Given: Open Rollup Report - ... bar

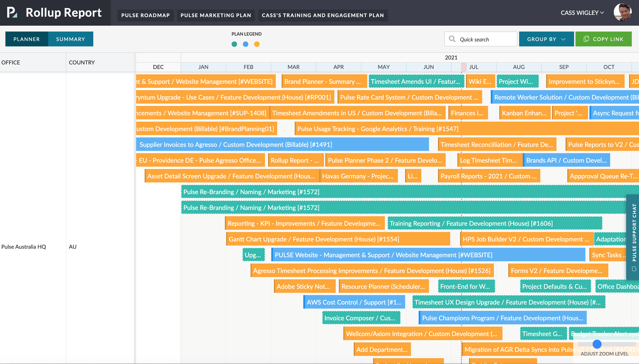Looking at the screenshot, I should (x=296, y=160).
